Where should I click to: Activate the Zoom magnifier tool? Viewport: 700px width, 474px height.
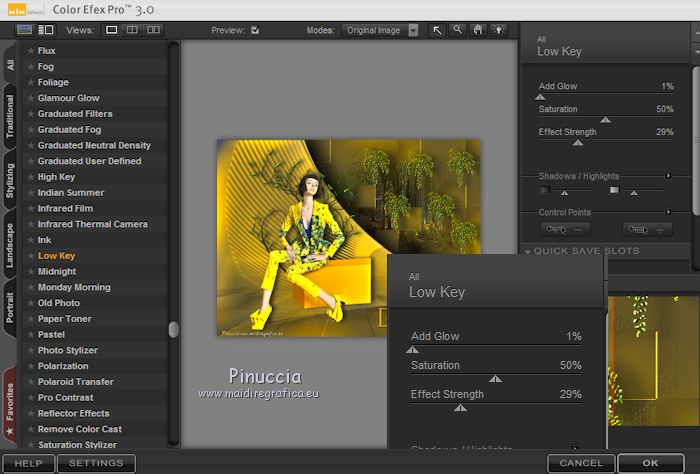pos(458,30)
